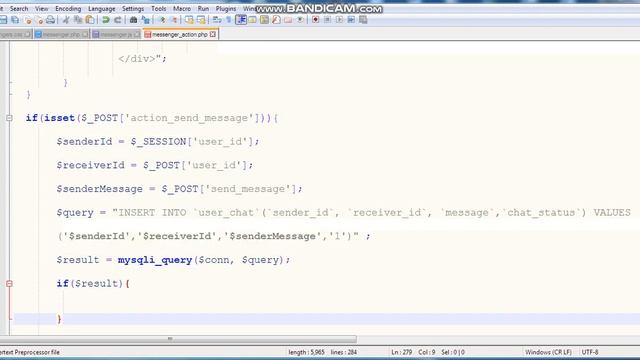This screenshot has width=640, height=360.
Task: Click the ('$senderId','$receiverId' values line
Action: click(x=213, y=236)
